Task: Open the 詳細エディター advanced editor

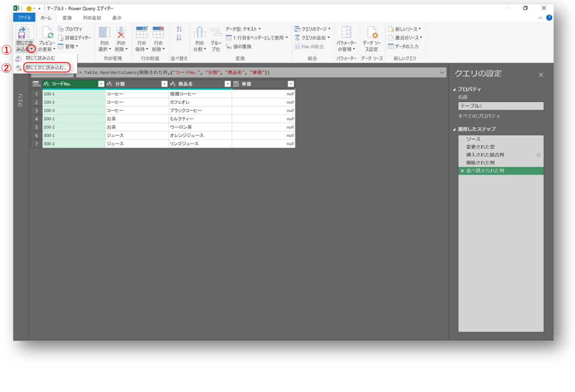Action: tap(74, 38)
